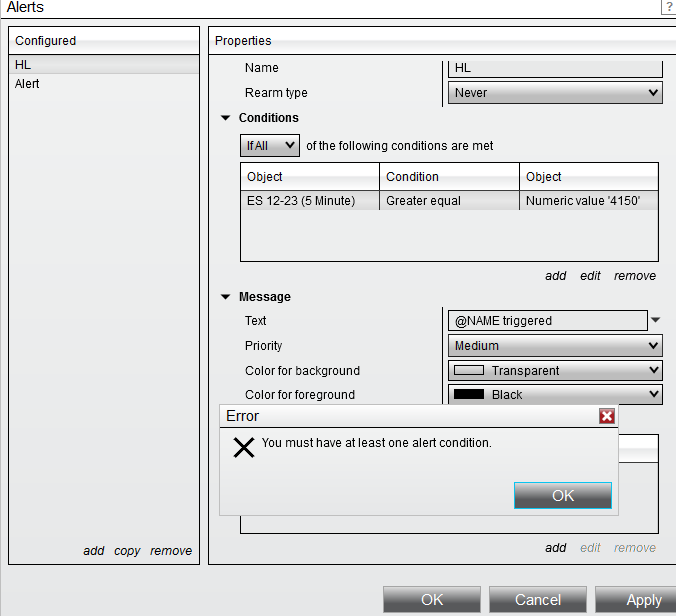Click add under the lower actions list
This screenshot has width=676, height=616.
click(555, 547)
